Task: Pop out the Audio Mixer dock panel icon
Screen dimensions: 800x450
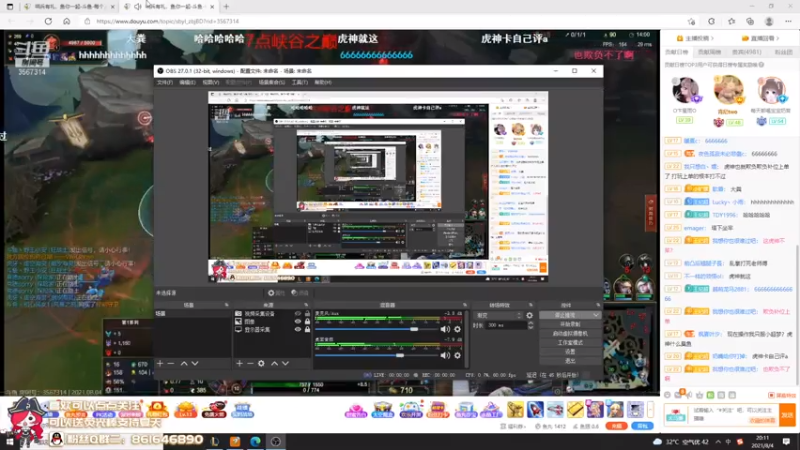Action: point(465,305)
